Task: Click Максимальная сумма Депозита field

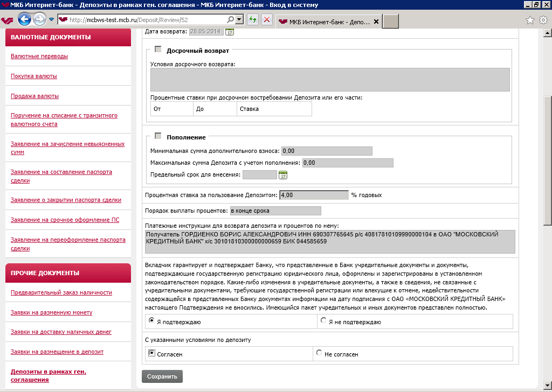Action: click(x=348, y=163)
